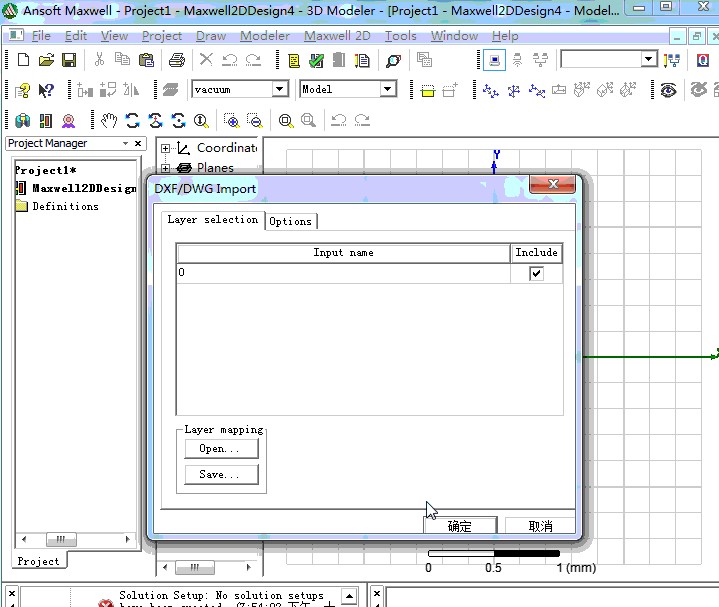
Task: Select the dynamic Zoom magnifier with arrows
Action: [201, 121]
